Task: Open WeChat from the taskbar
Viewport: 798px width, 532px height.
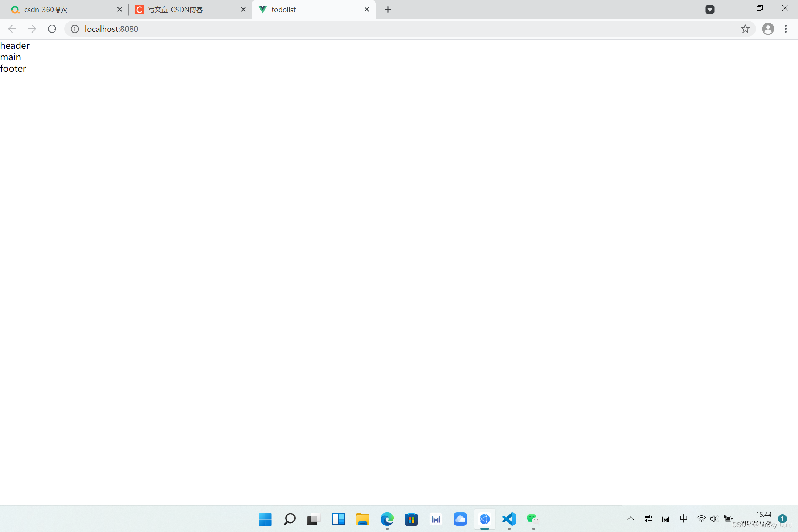Action: pyautogui.click(x=532, y=519)
